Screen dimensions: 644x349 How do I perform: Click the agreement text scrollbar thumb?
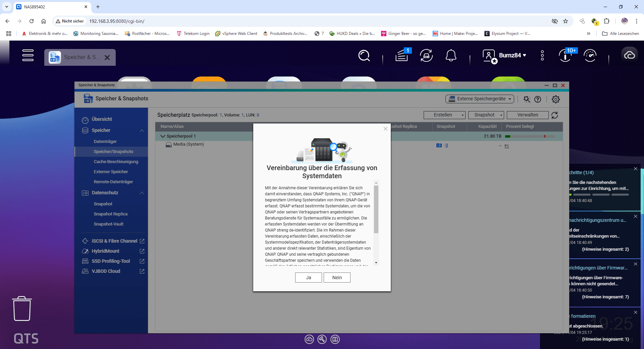pos(376,209)
